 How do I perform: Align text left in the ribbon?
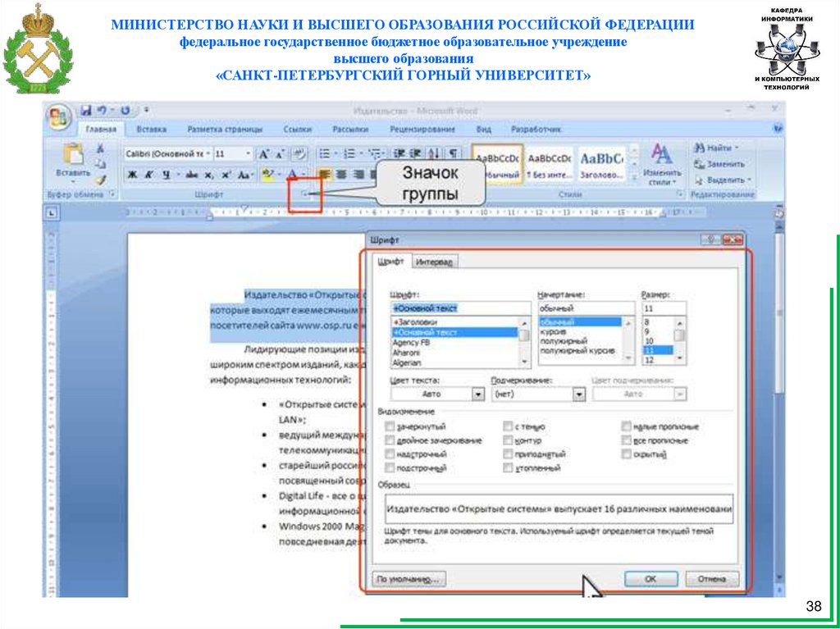pyautogui.click(x=325, y=175)
